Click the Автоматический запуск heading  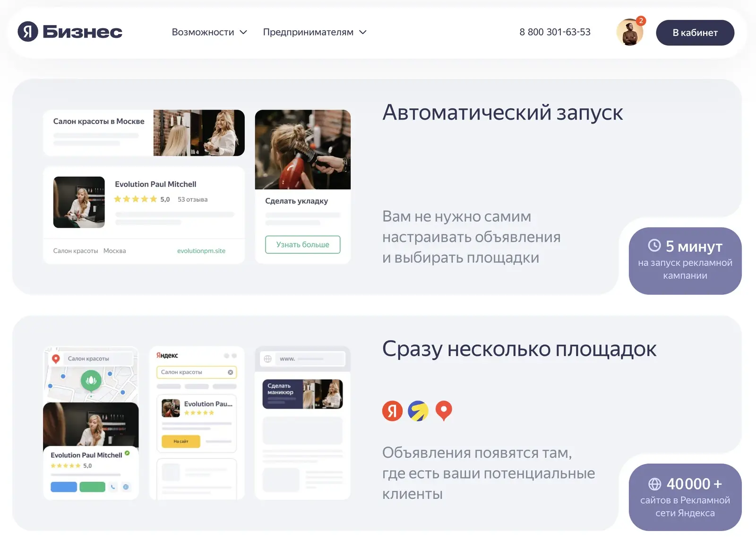point(503,112)
